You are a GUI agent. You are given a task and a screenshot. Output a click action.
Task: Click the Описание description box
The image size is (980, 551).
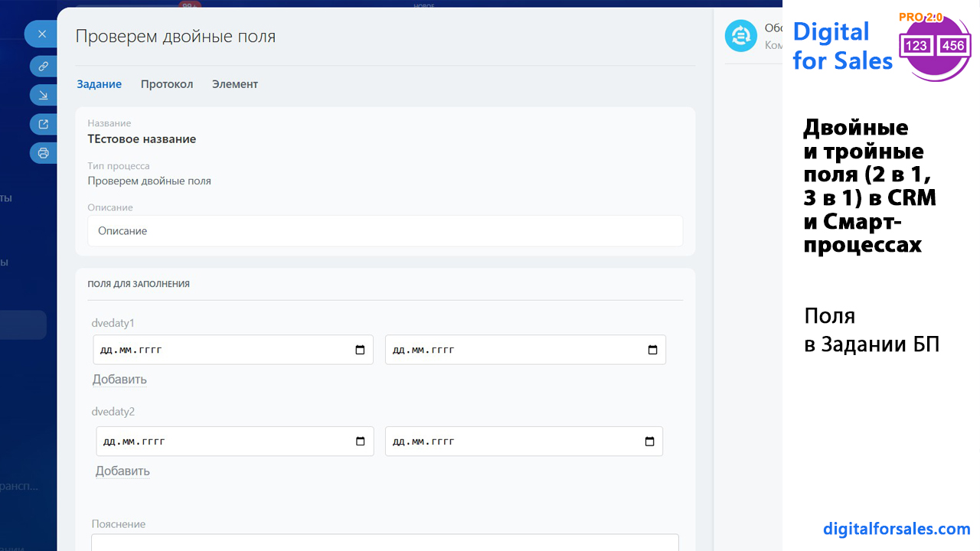tap(384, 230)
